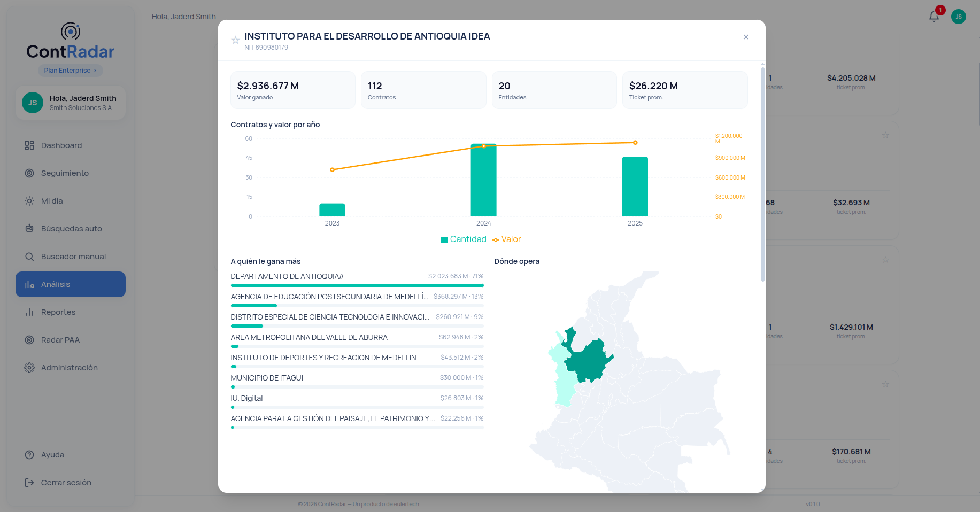
Task: Mark Instituto IDEA as favorite with star
Action: (x=235, y=40)
